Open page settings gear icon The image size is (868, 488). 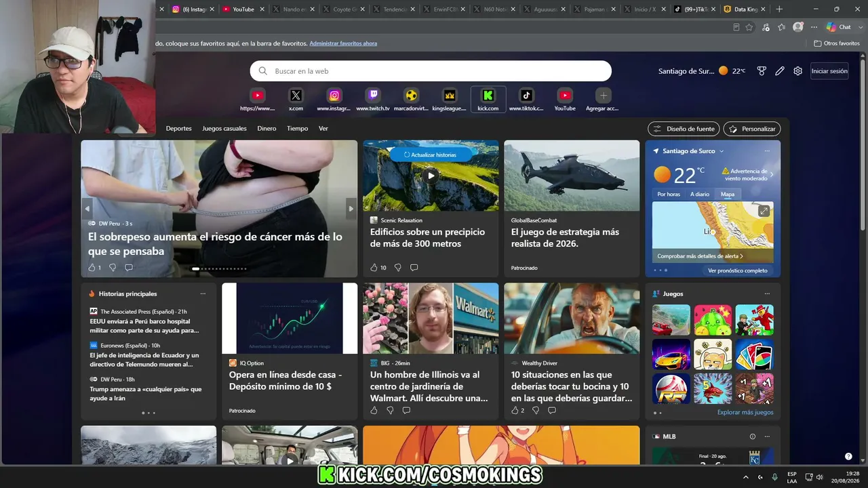[798, 71]
